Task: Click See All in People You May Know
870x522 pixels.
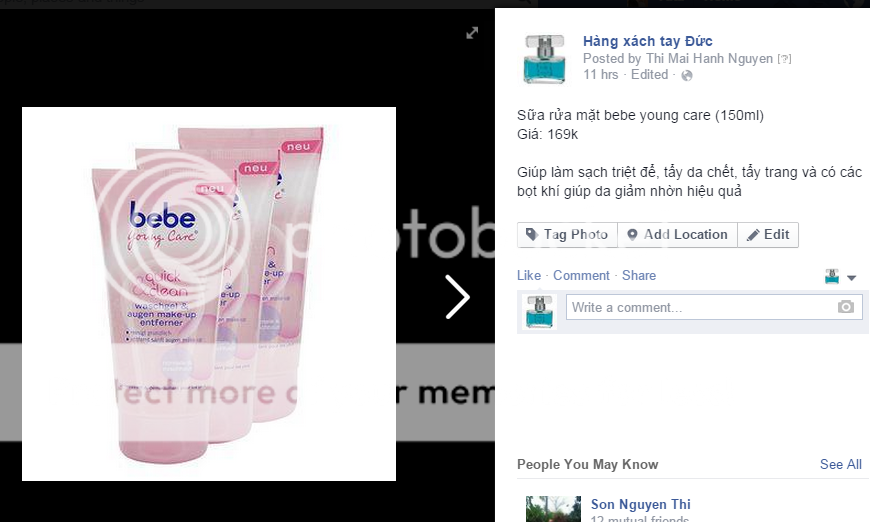Action: tap(840, 464)
